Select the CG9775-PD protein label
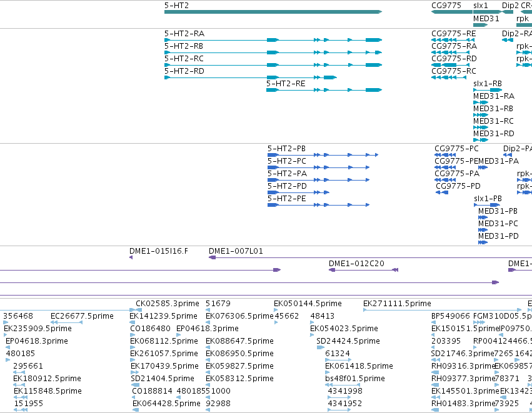Viewport: 532px width, 413px height. [x=458, y=186]
